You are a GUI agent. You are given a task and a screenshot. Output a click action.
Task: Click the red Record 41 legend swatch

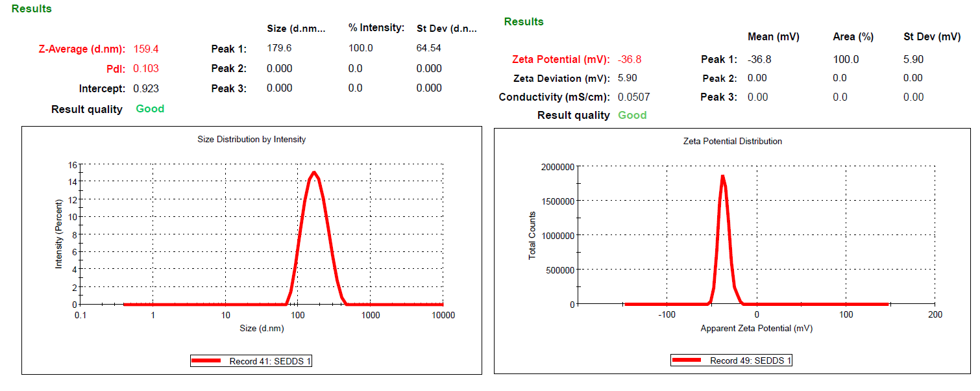coord(208,361)
